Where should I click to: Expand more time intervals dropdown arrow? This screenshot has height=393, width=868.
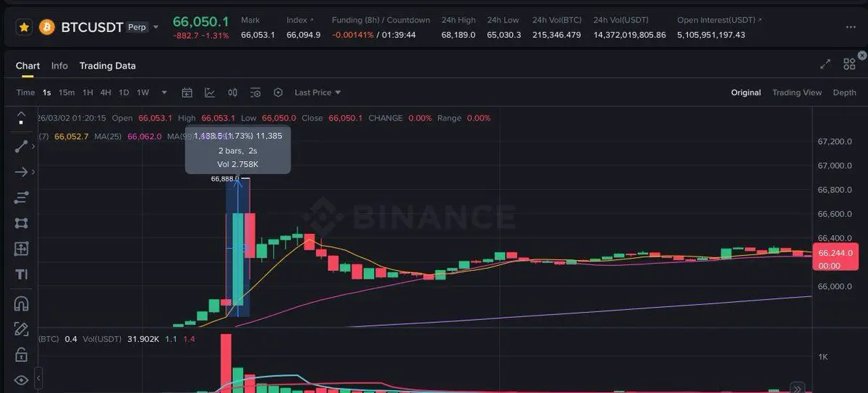click(164, 92)
